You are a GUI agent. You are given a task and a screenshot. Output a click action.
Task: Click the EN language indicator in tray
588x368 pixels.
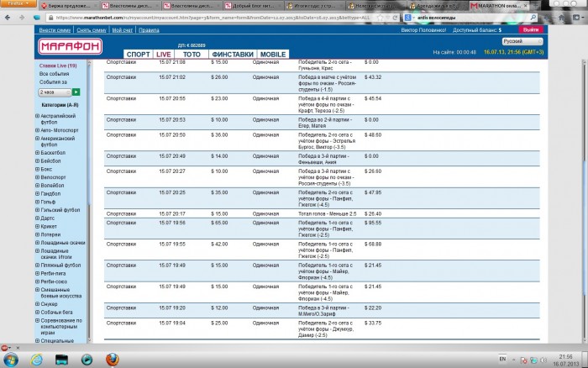(x=502, y=359)
